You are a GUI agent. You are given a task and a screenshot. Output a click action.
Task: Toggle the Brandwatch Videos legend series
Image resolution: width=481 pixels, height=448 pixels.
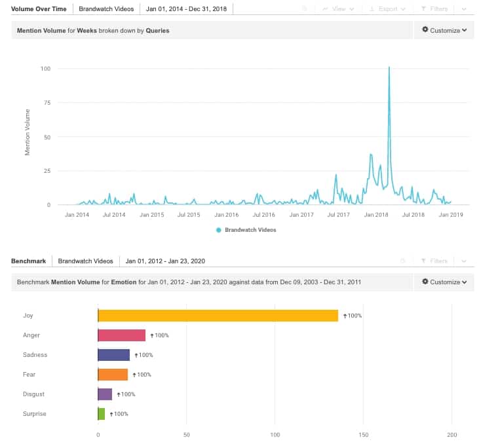coord(246,230)
